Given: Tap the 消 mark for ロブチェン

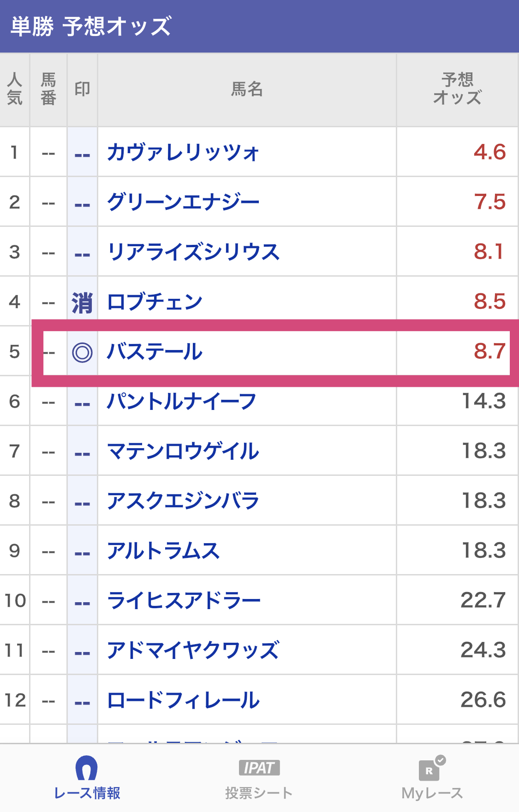Looking at the screenshot, I should (x=82, y=302).
